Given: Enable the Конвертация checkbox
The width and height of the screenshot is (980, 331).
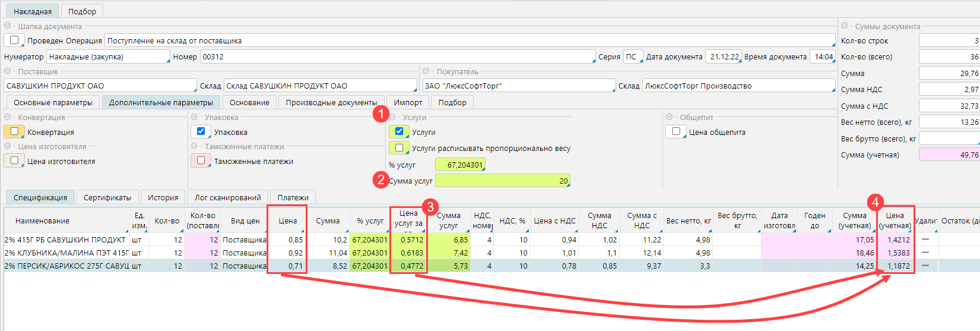Looking at the screenshot, I should click(x=14, y=131).
